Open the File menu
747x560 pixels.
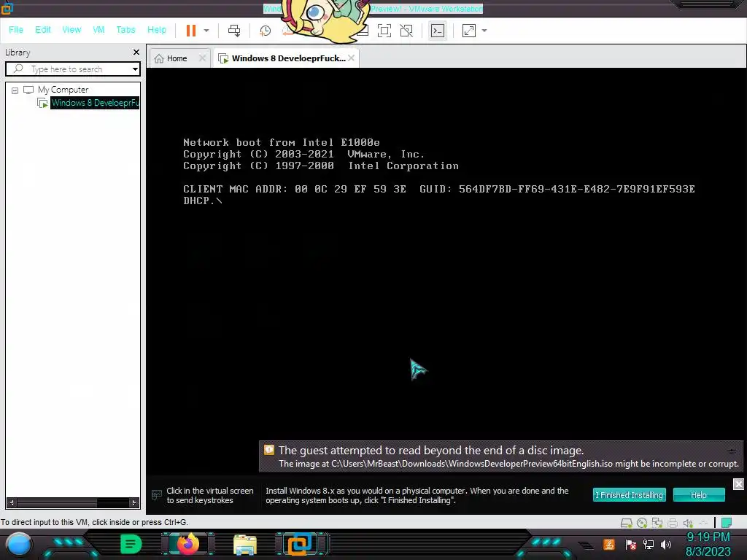click(x=16, y=29)
